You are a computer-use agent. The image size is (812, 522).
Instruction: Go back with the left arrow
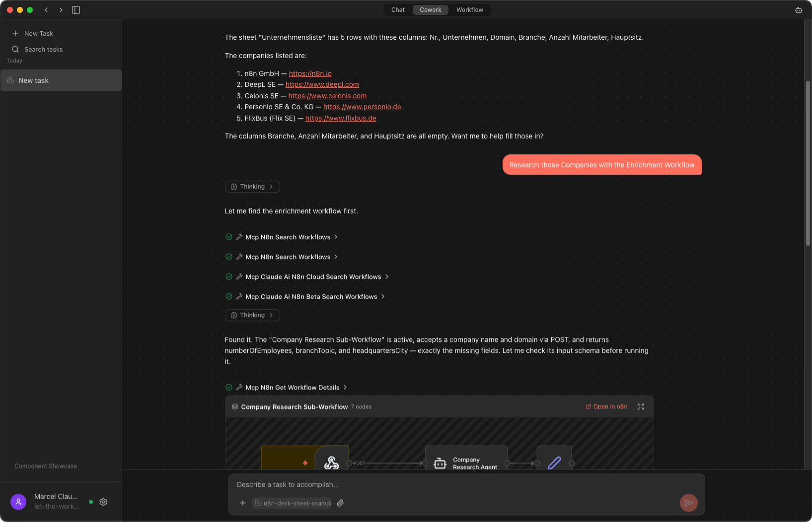click(46, 10)
